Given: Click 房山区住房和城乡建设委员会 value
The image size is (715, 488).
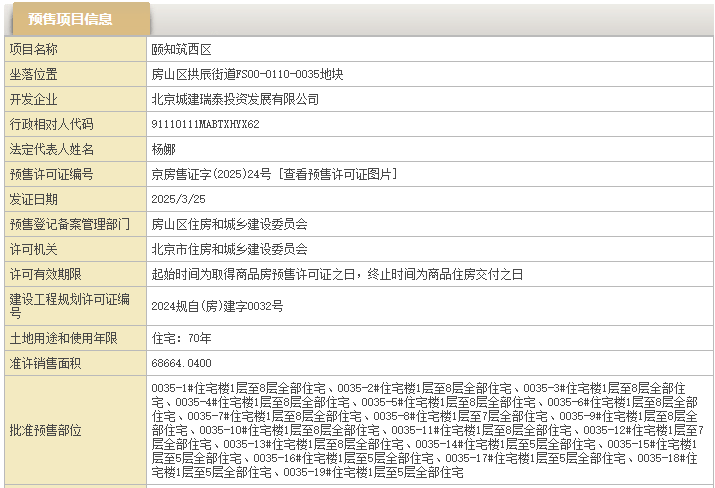Looking at the screenshot, I should tap(229, 224).
